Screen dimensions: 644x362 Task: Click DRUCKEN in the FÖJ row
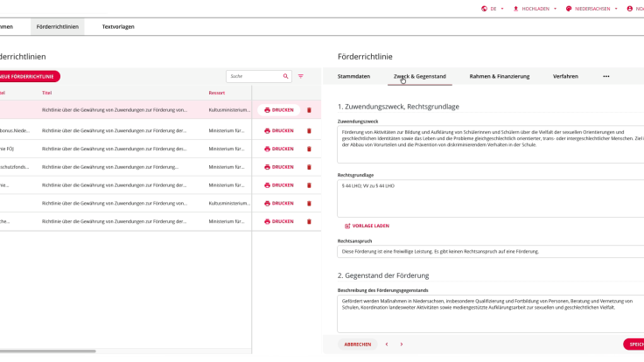coord(279,149)
